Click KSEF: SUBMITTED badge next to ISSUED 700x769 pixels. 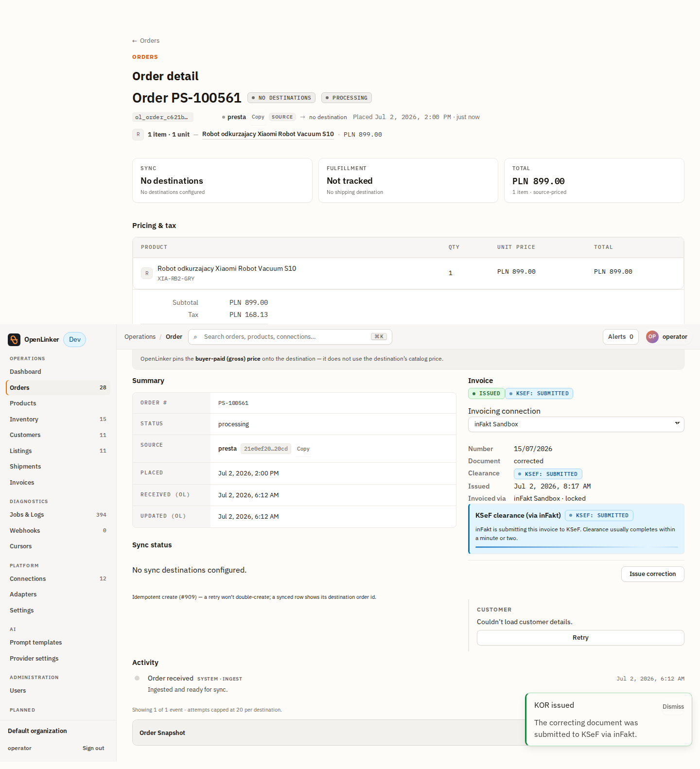click(539, 394)
